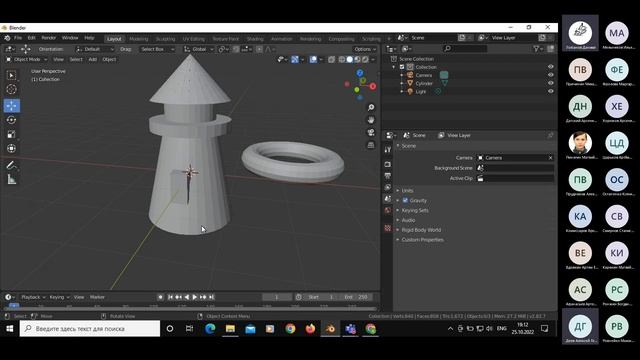Open the Select Box drag dropdown
This screenshot has height=360, width=640.
[x=157, y=49]
